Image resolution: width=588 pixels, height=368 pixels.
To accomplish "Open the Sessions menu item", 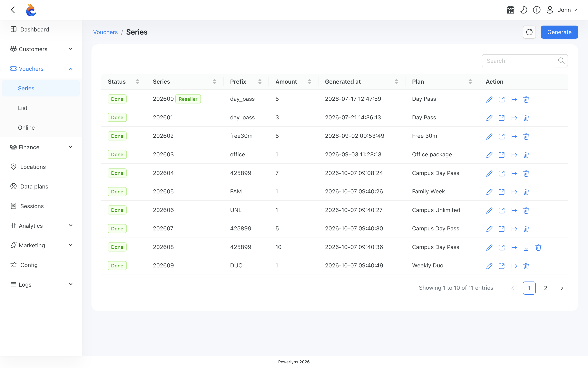I will (41, 206).
